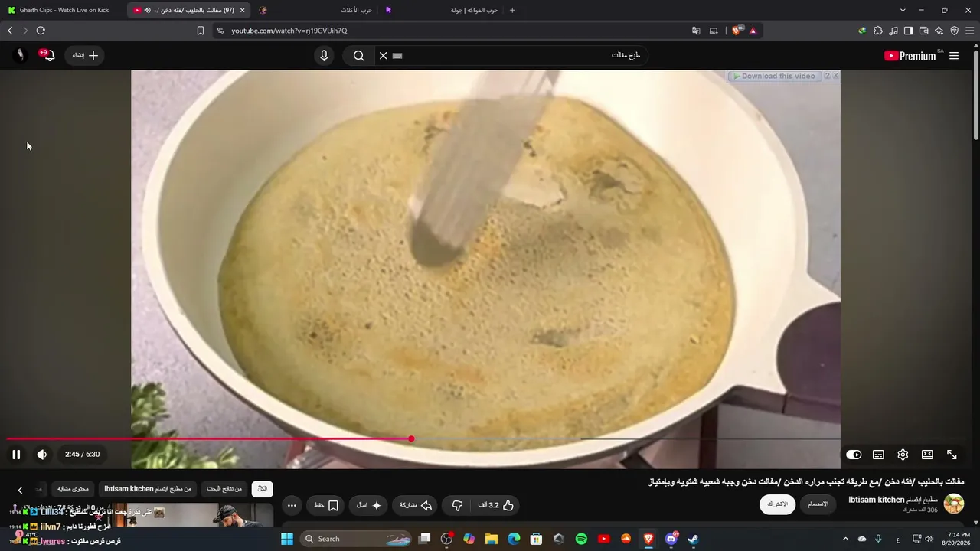
Task: Open the YouTube guide hamburger menu
Action: tap(954, 56)
